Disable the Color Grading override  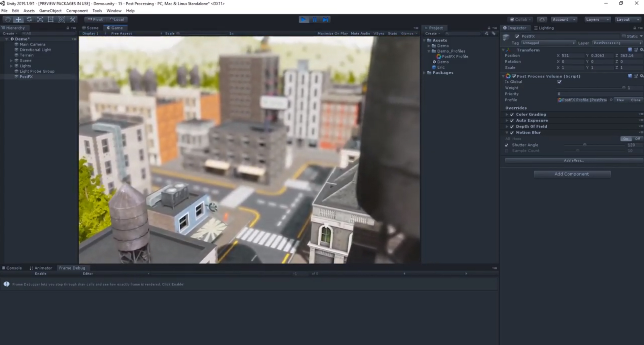[512, 114]
